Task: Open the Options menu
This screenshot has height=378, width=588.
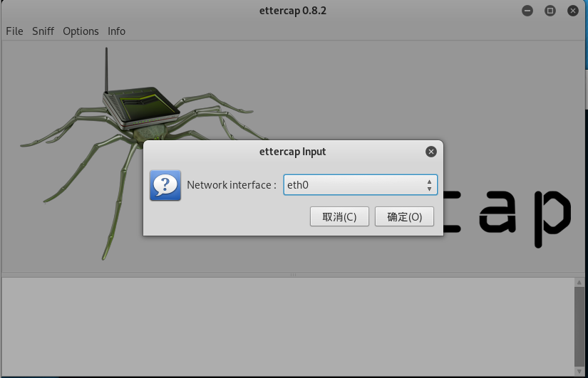Action: point(81,31)
